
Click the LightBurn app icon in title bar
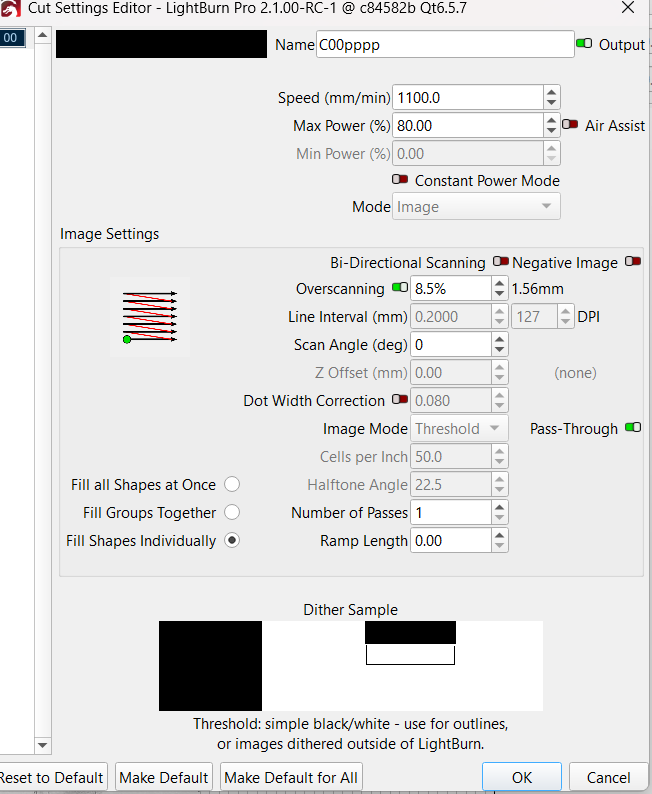[x=11, y=8]
